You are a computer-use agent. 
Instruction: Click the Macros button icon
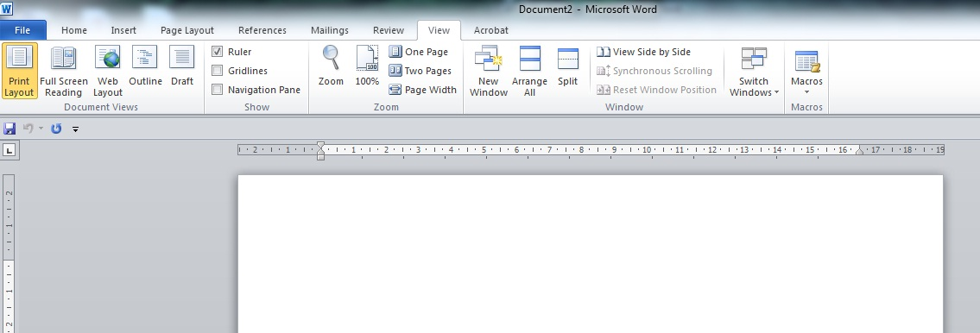[x=806, y=61]
